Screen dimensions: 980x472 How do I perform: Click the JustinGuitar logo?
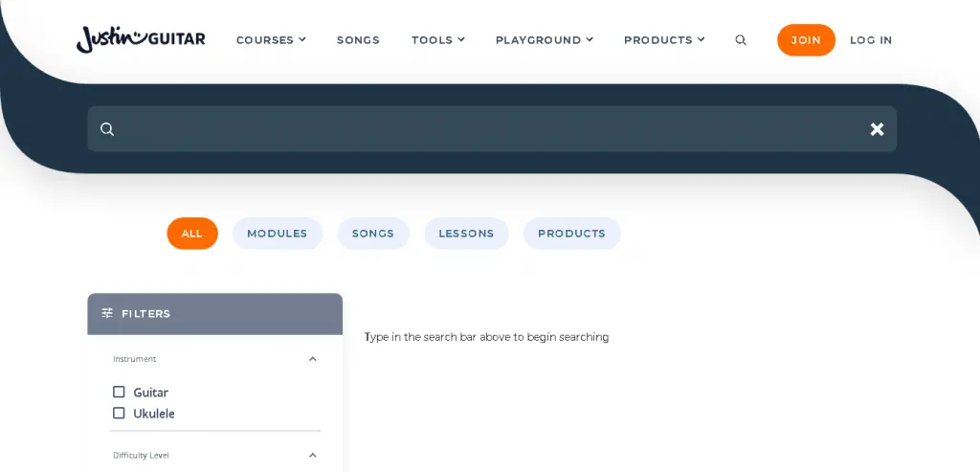tap(141, 39)
